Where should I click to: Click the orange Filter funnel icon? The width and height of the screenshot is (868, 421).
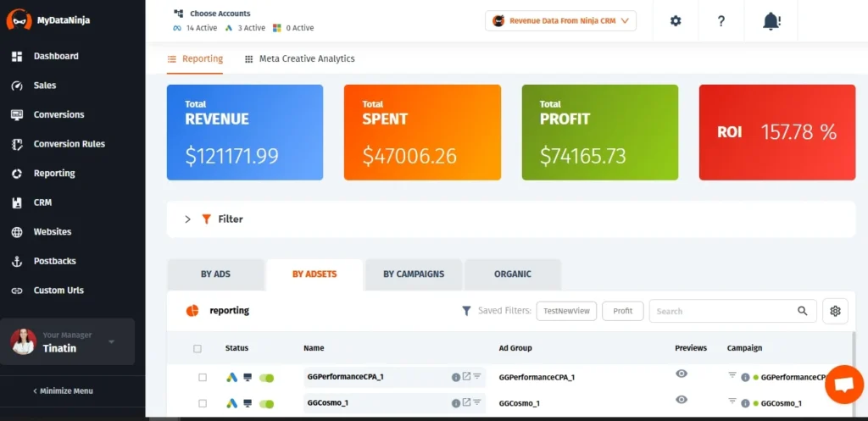[x=207, y=219]
